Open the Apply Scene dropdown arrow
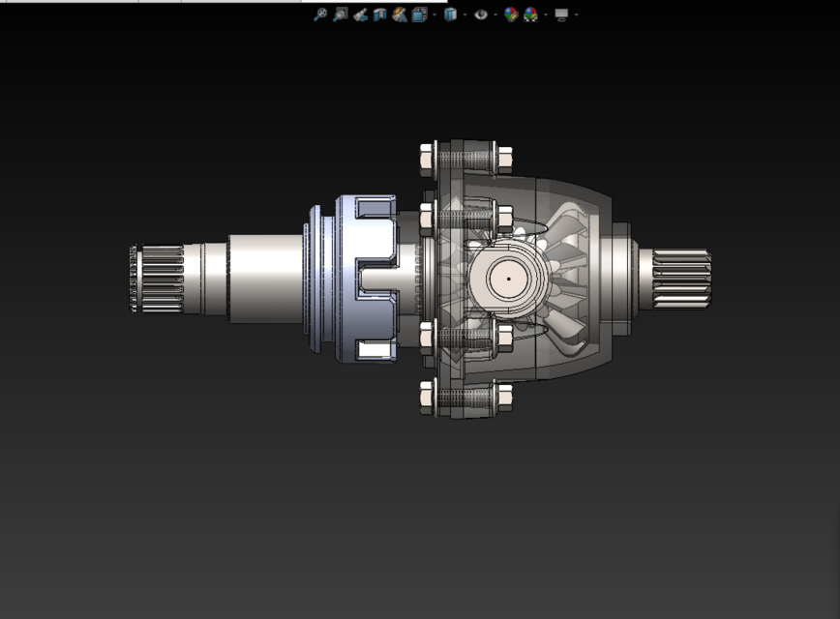The height and width of the screenshot is (619, 840). pos(545,14)
